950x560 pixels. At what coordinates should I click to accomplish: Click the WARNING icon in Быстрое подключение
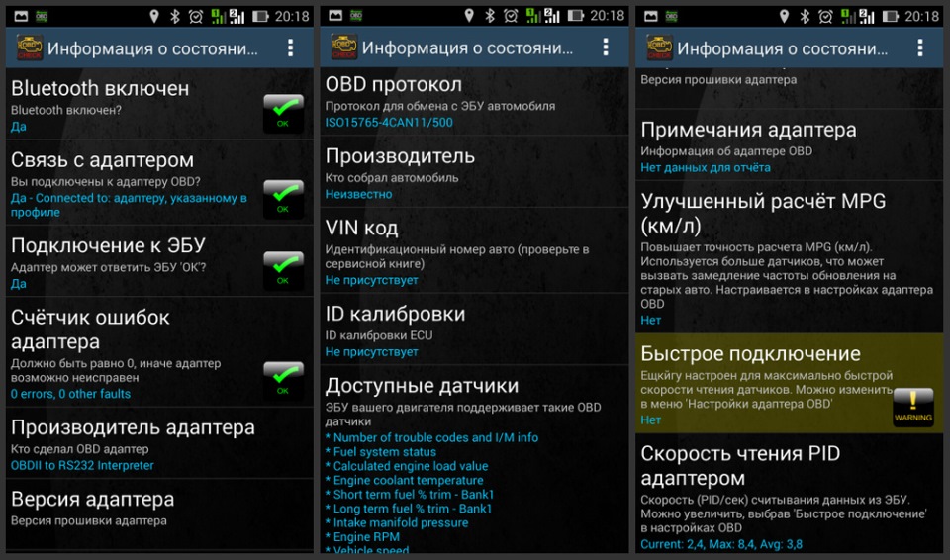click(x=913, y=408)
